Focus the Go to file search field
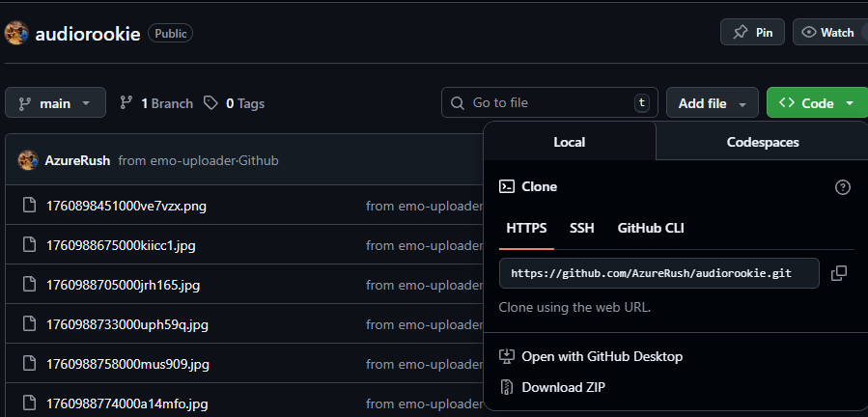868x417 pixels. click(x=549, y=102)
